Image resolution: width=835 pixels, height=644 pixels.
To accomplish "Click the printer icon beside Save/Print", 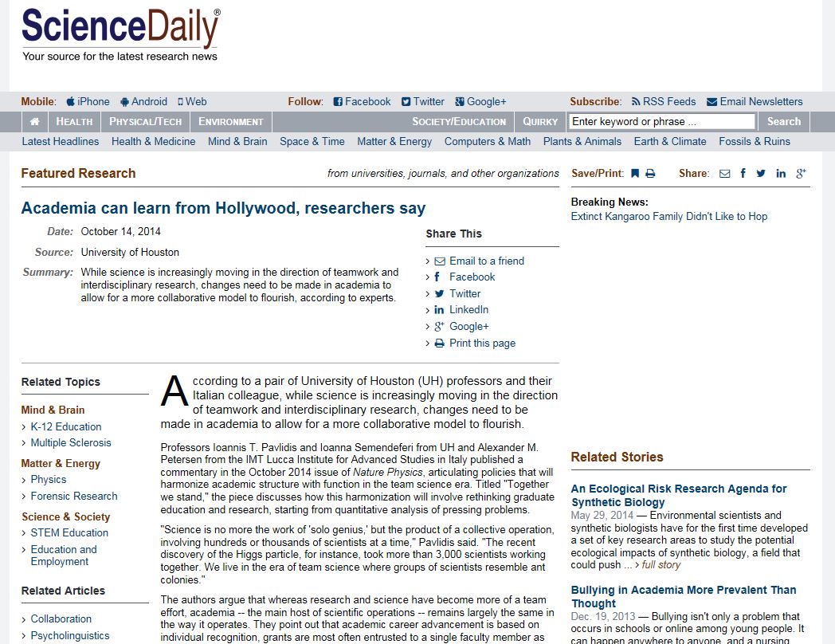I will [650, 173].
